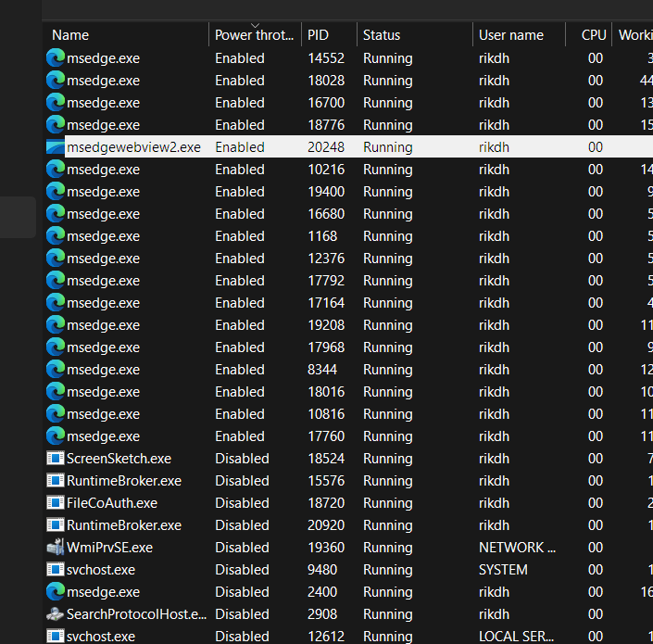Viewport: 653px width, 644px height.
Task: Click Disabled throttling cell for ScreenSketch.exe
Action: click(242, 459)
